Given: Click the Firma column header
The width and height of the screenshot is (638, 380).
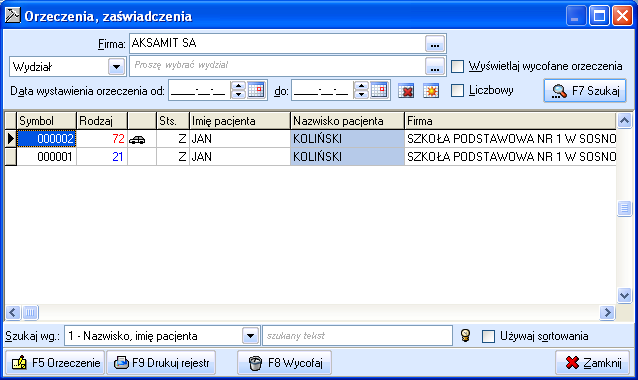Looking at the screenshot, I should pyautogui.click(x=510, y=121).
